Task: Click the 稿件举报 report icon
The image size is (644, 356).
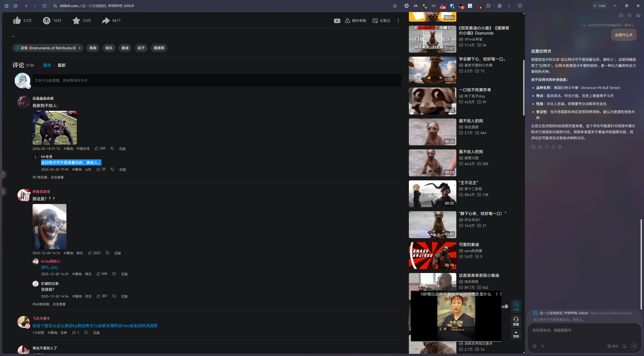Action: (x=347, y=21)
